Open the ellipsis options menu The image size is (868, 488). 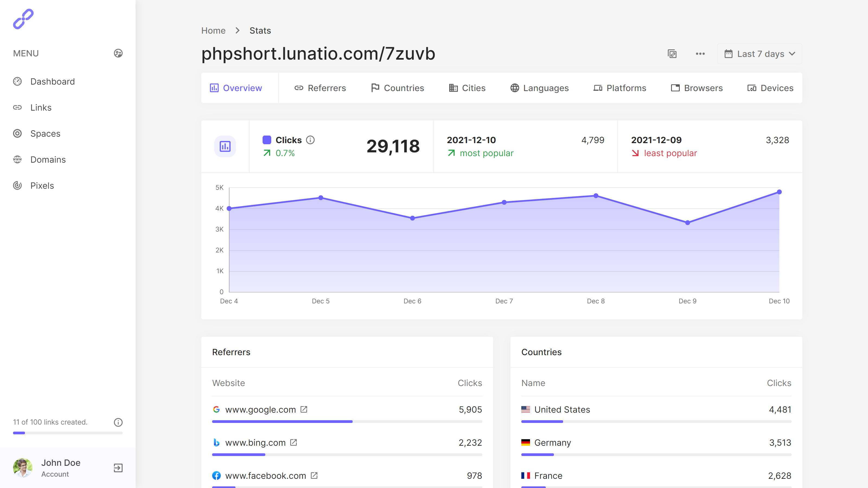[700, 54]
